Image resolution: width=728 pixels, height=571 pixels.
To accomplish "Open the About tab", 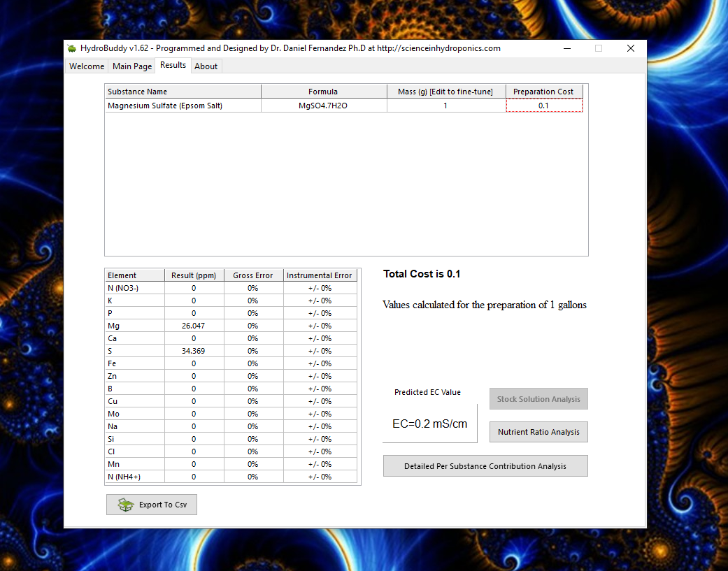I will [206, 66].
